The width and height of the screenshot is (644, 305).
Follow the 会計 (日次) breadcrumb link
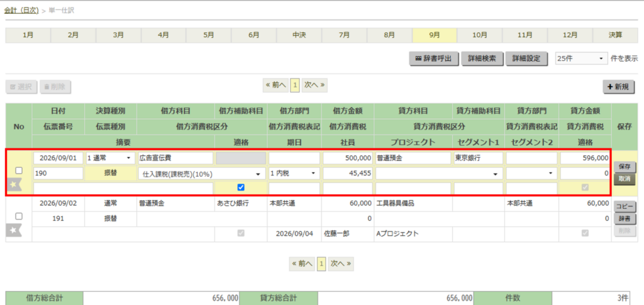click(x=21, y=11)
